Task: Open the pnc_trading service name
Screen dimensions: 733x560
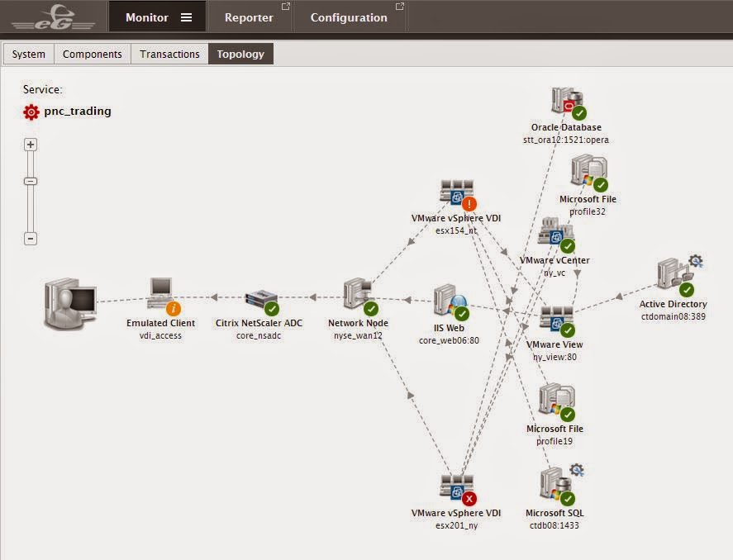Action: [78, 112]
